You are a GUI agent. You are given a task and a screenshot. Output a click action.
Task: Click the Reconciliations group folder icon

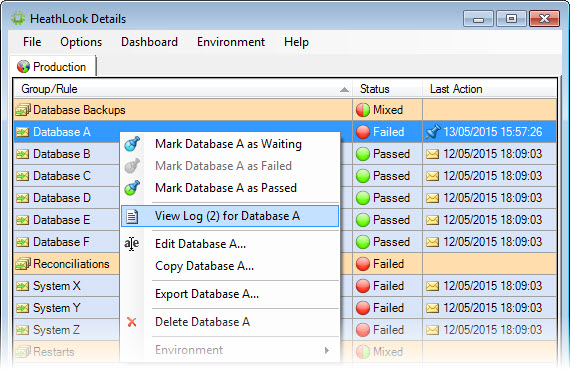[x=23, y=264]
